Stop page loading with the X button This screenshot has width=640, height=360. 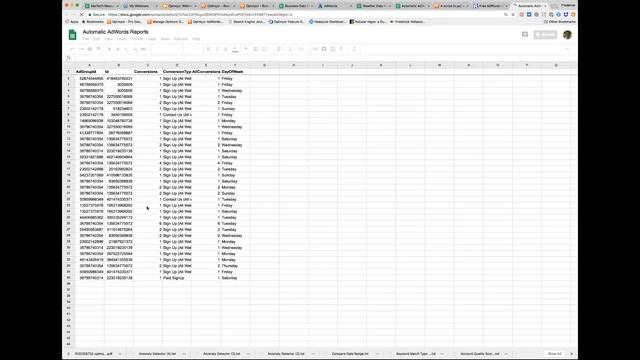(81, 14)
